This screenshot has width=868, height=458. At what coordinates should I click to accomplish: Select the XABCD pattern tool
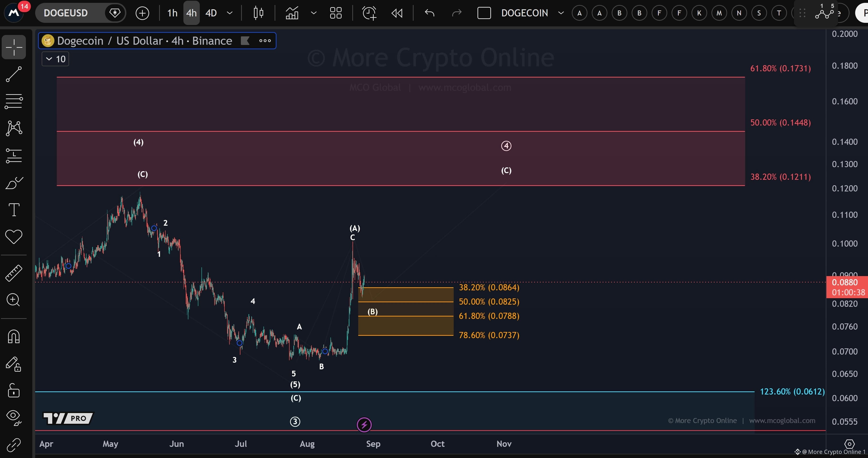pos(14,128)
